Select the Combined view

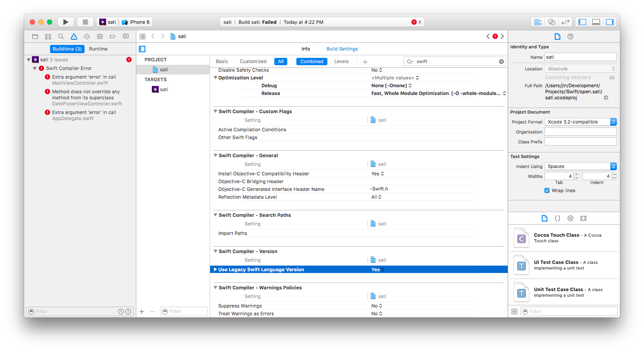[x=312, y=61]
